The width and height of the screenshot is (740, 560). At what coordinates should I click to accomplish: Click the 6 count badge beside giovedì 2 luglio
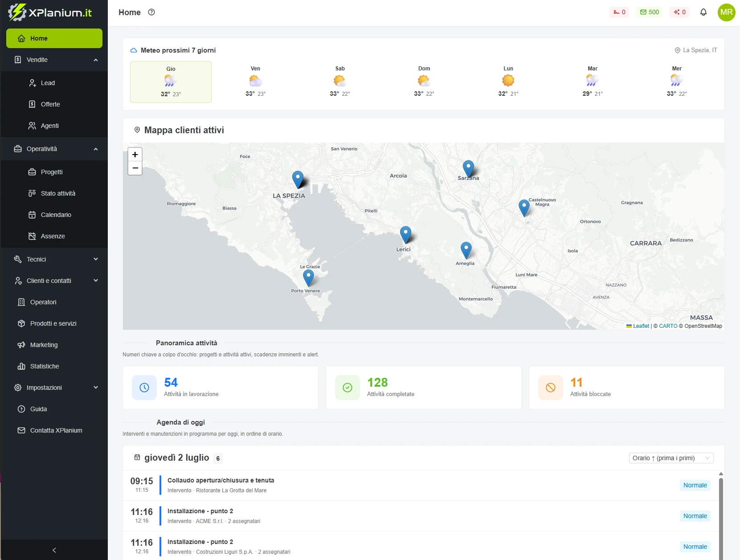pos(218,458)
